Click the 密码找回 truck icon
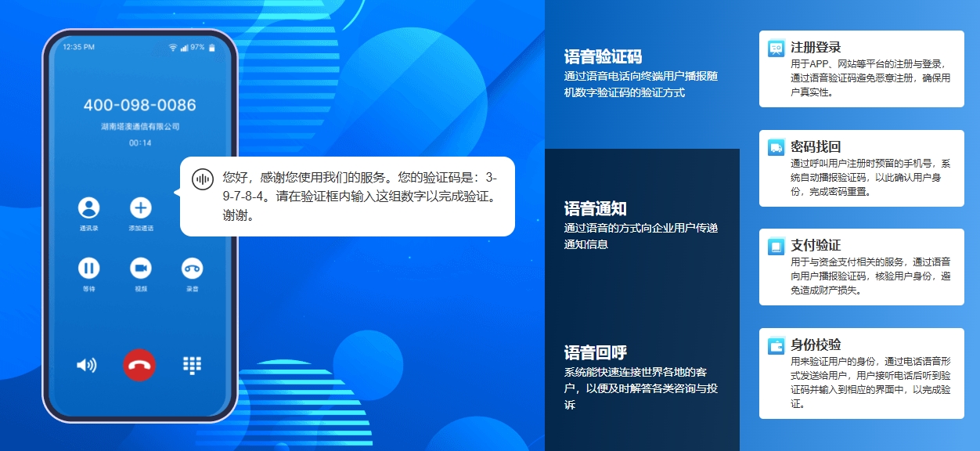980x451 pixels. pyautogui.click(x=776, y=147)
